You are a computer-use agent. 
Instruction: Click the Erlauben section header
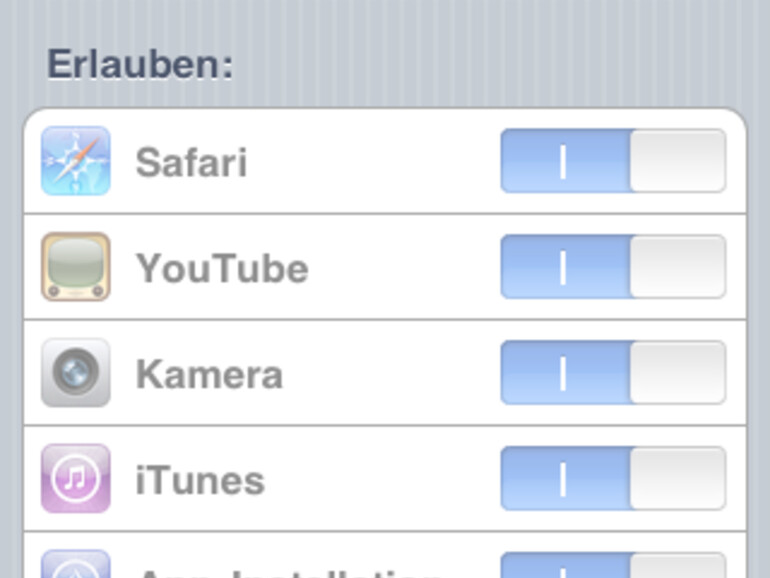coord(140,65)
